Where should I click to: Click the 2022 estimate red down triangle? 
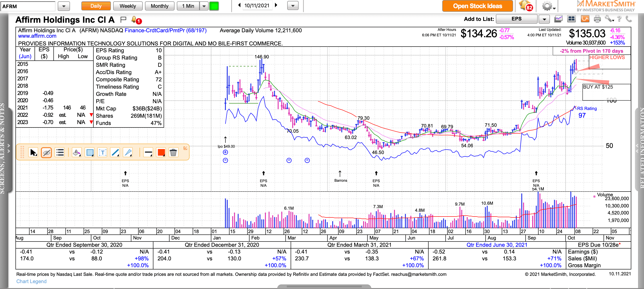91,115
